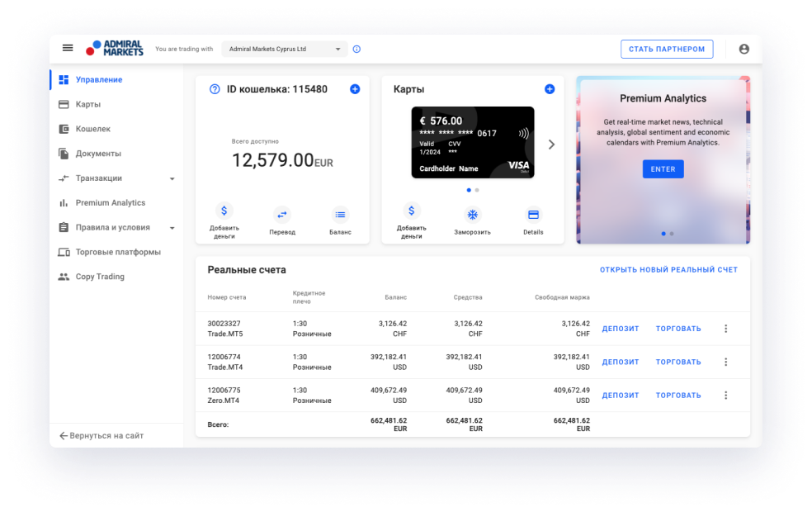This screenshot has height=512, width=812.
Task: Click ENTER on Premium Analytics banner
Action: [x=663, y=169]
